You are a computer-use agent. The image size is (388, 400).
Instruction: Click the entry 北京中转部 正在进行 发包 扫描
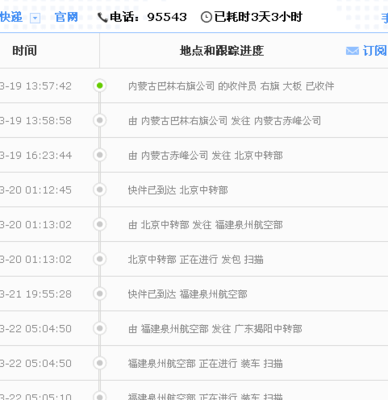[196, 259]
